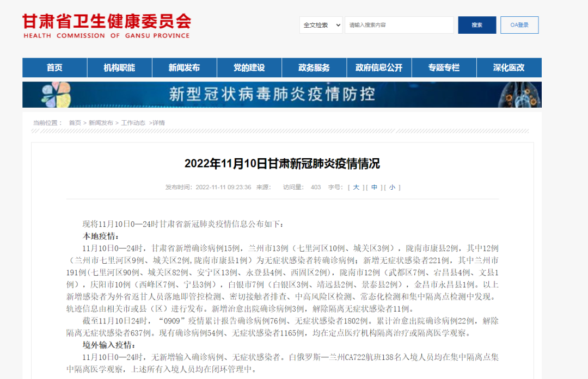Open the 机构职能 navigation menu

(x=119, y=68)
